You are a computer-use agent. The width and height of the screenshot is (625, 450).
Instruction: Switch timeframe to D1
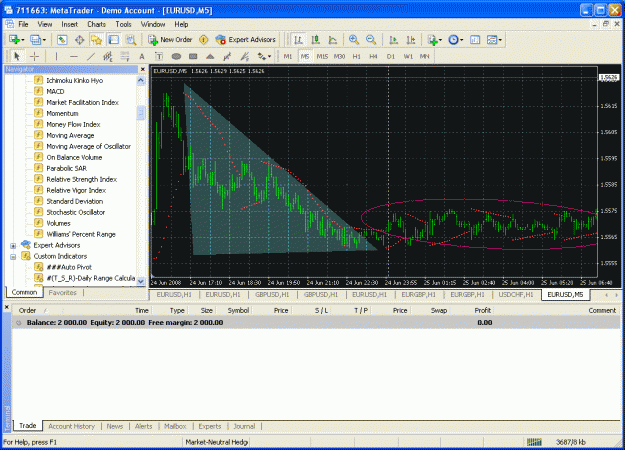(x=391, y=56)
